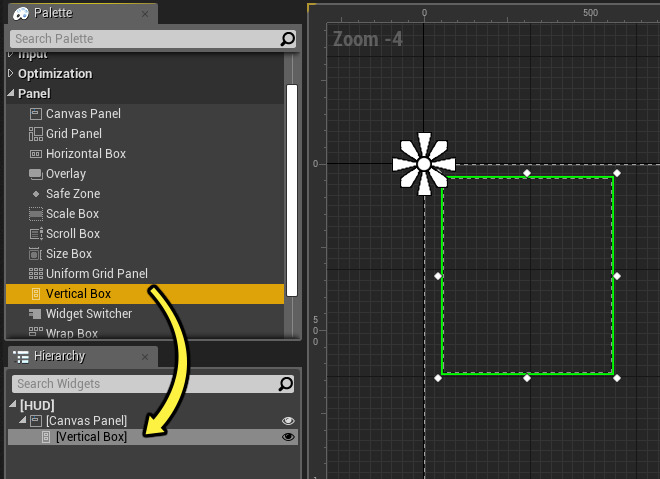Click the Size Box icon
This screenshot has height=479, width=660.
[36, 254]
